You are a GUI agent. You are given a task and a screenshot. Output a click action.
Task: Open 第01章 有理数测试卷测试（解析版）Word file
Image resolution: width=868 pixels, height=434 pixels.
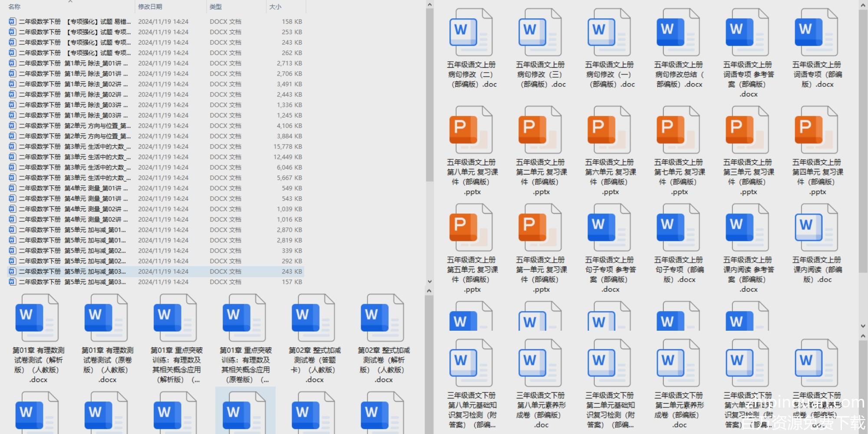point(37,318)
